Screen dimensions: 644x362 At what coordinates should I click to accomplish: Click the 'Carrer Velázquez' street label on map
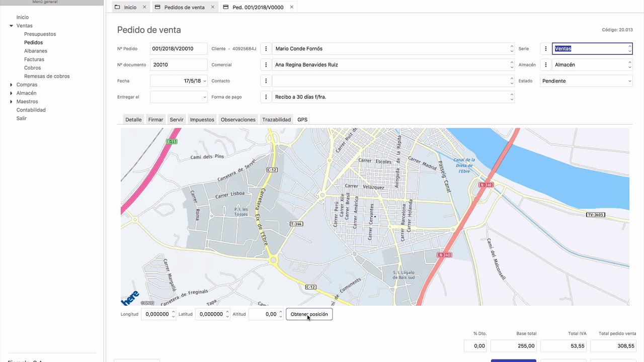tap(365, 186)
